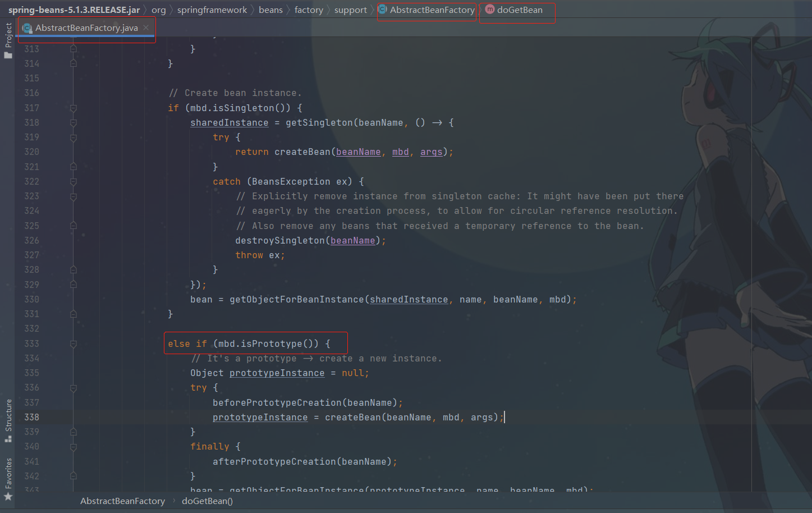Image resolution: width=812 pixels, height=513 pixels.
Task: Close the AbstractBeanFactory.java editor tab
Action: [146, 28]
